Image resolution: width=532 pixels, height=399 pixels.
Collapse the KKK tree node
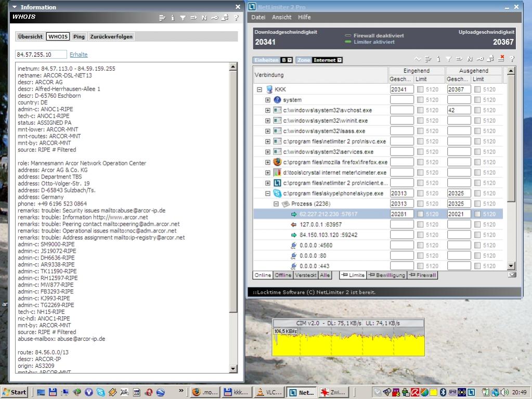tap(259, 89)
